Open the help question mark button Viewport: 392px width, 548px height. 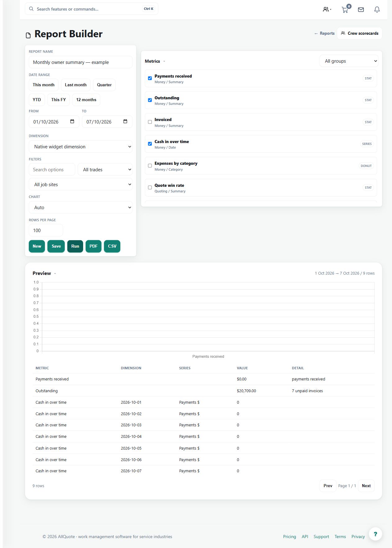pos(375,534)
